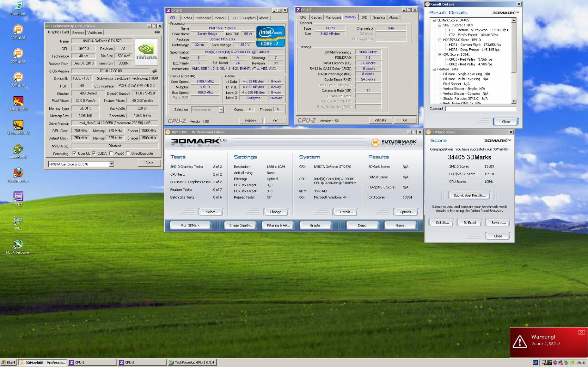Click the DE language indicator in the system tray
This screenshot has height=367, width=588.
pos(535,363)
